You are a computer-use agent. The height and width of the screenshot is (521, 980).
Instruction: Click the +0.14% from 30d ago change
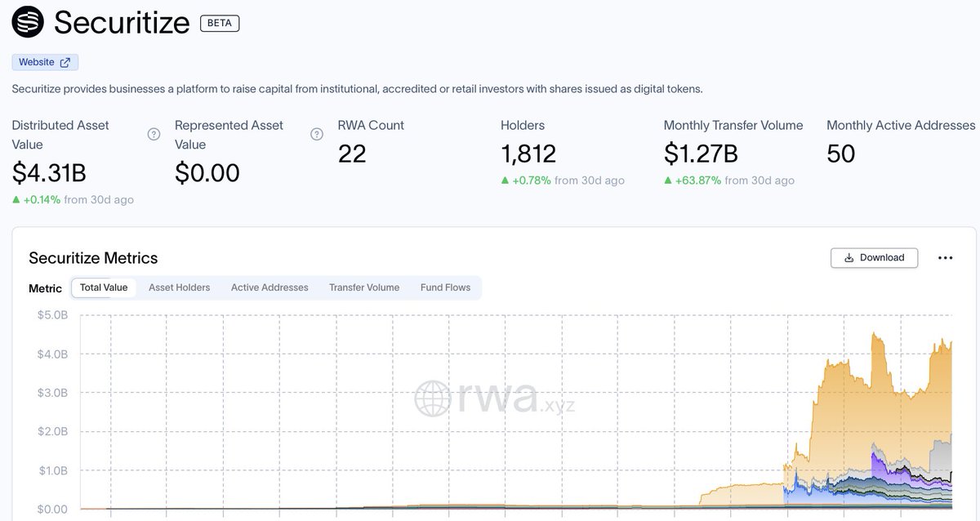click(x=73, y=199)
